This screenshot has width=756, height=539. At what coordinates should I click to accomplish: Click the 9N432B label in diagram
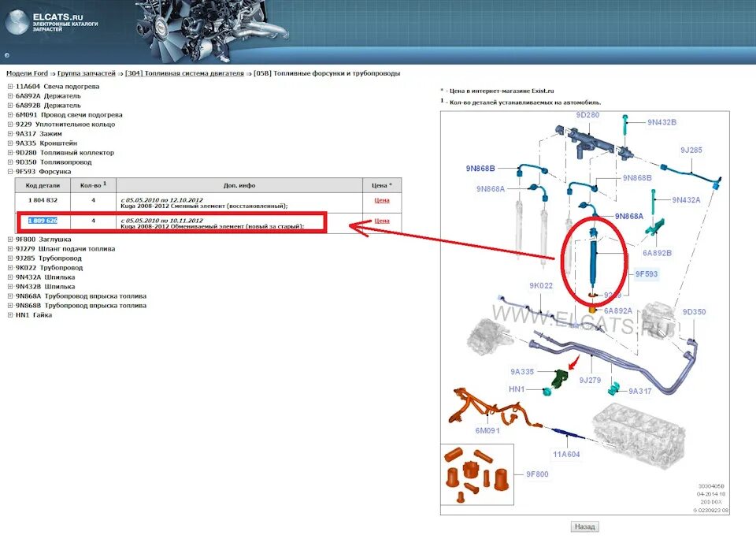click(x=661, y=123)
